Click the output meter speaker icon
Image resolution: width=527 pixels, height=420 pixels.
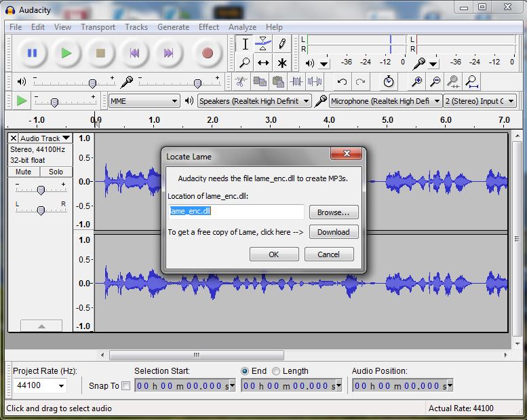click(x=309, y=63)
